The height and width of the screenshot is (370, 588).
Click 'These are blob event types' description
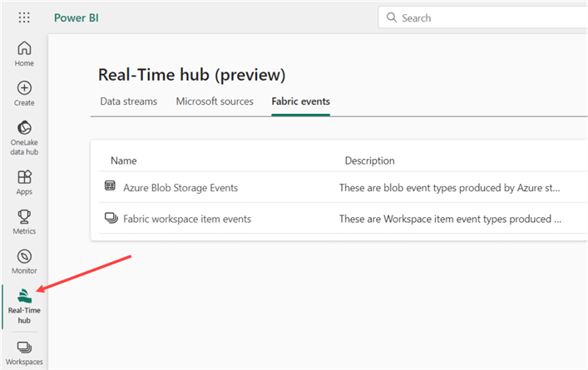[450, 187]
